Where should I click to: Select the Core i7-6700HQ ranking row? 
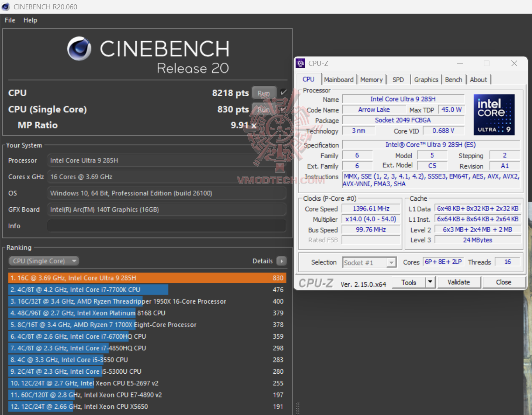click(147, 336)
